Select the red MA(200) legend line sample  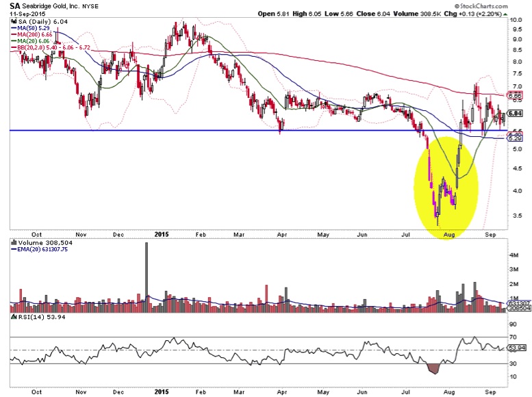pyautogui.click(x=14, y=35)
